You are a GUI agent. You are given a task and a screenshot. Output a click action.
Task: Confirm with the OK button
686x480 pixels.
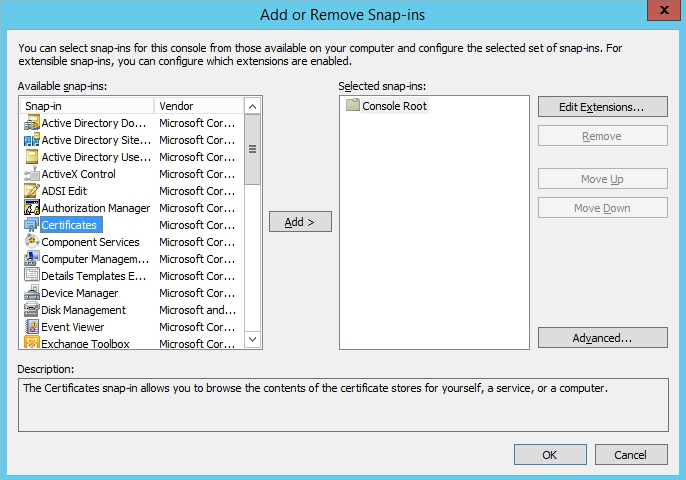click(549, 455)
